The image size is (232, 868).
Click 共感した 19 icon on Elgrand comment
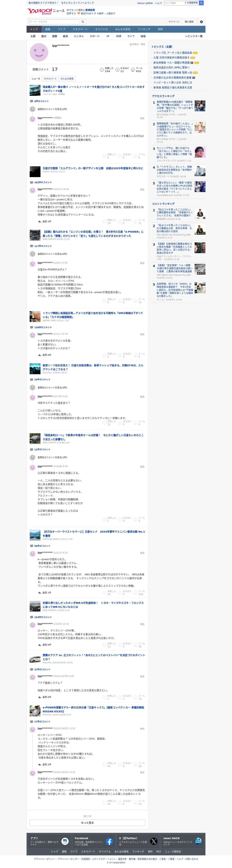[104, 221]
